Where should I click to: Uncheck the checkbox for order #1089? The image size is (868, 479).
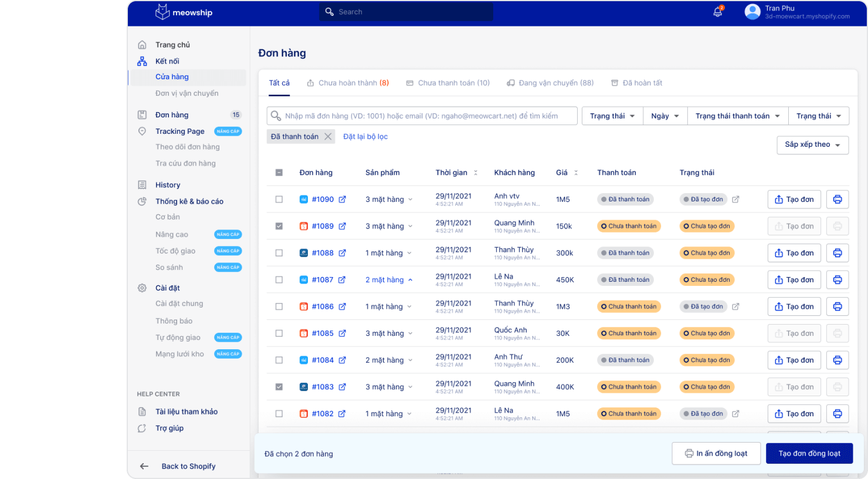(x=279, y=226)
